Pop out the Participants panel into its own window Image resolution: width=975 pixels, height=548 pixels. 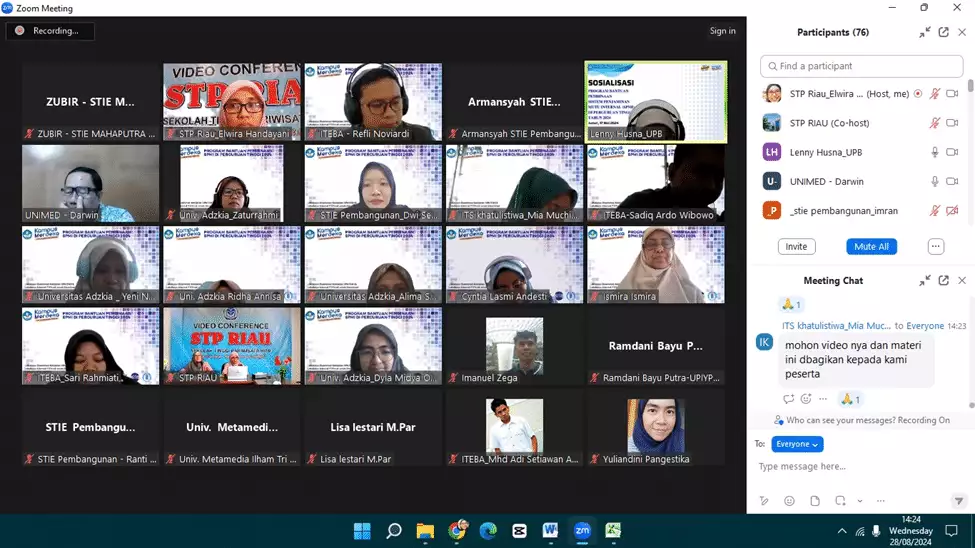coord(943,32)
